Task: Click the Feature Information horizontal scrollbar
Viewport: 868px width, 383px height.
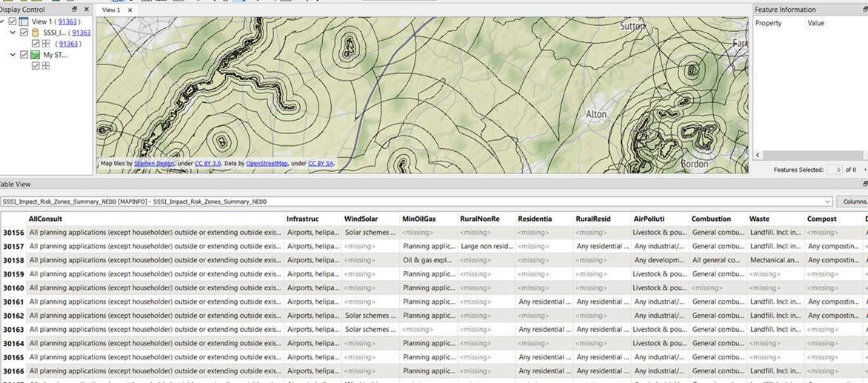Action: (811, 156)
